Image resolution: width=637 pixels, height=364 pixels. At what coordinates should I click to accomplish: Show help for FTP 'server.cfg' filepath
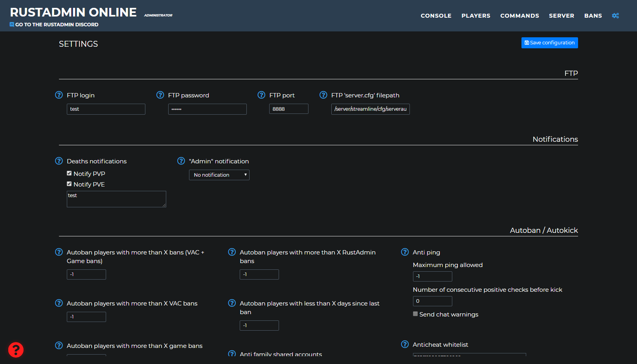[x=323, y=95]
